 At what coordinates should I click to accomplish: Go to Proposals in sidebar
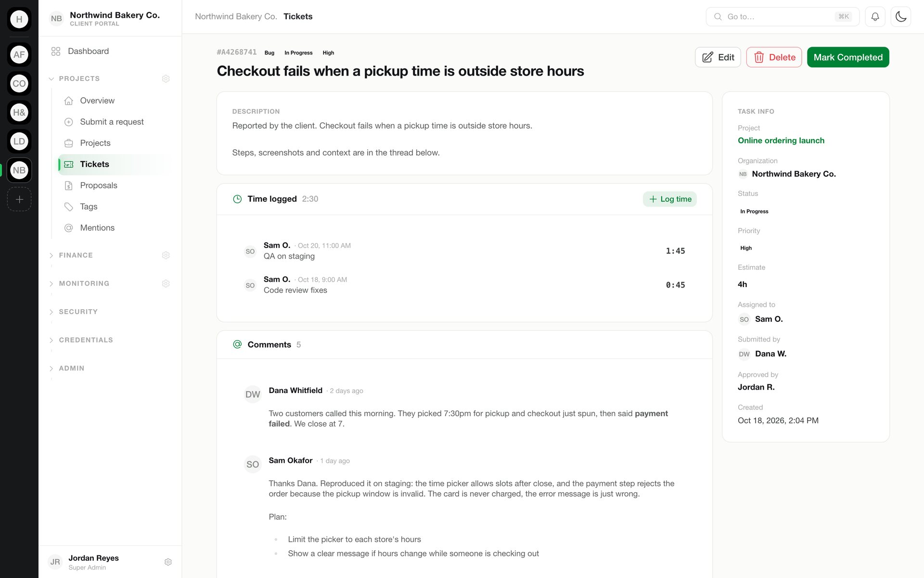(x=115, y=185)
